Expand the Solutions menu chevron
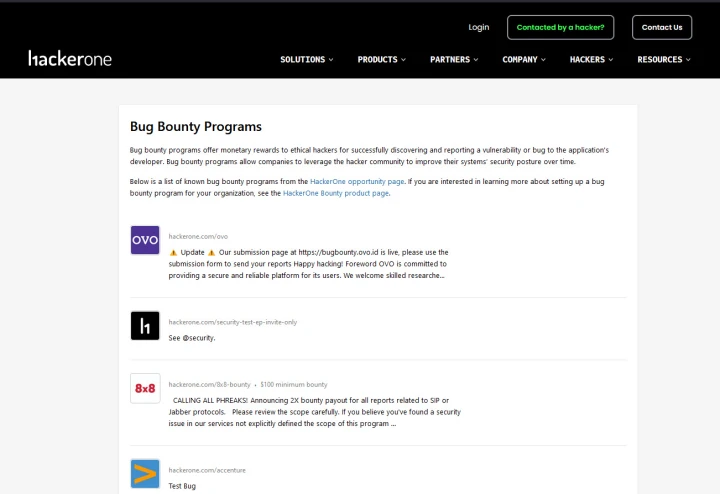 (331, 60)
